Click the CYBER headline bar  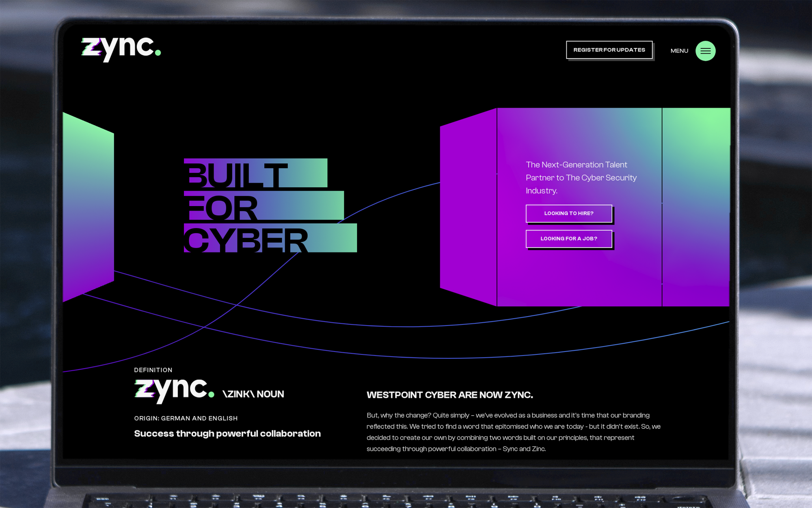pyautogui.click(x=270, y=238)
